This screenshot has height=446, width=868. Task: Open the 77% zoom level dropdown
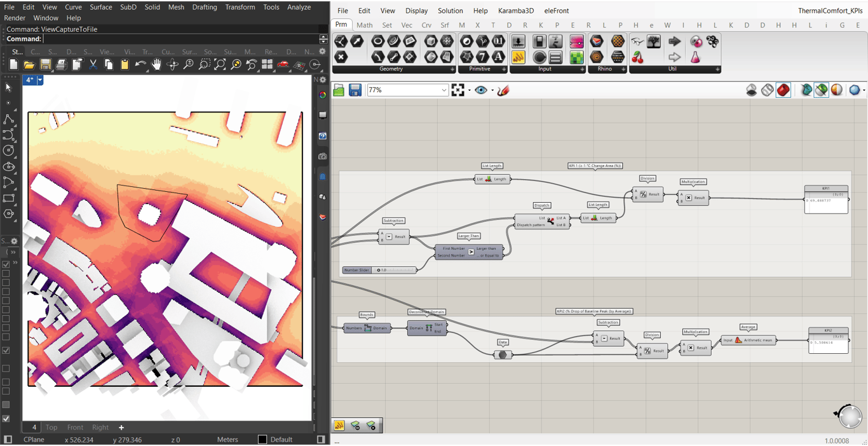[444, 90]
